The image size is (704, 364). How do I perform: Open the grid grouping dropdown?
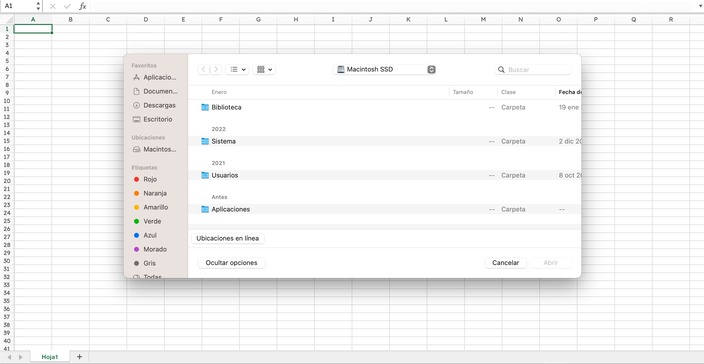click(264, 69)
